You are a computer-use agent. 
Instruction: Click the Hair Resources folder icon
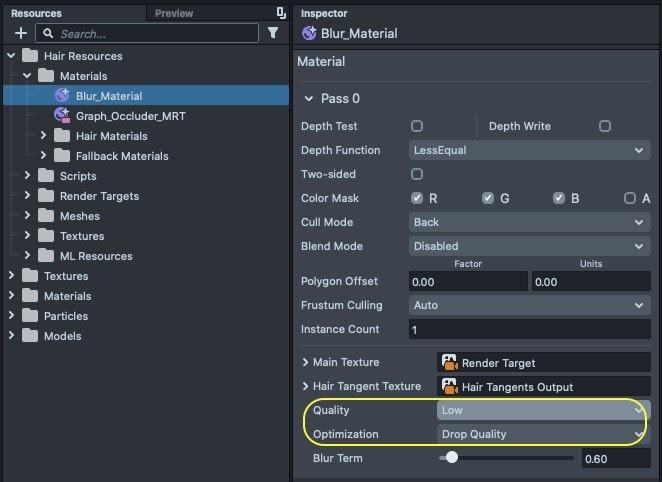pos(30,56)
